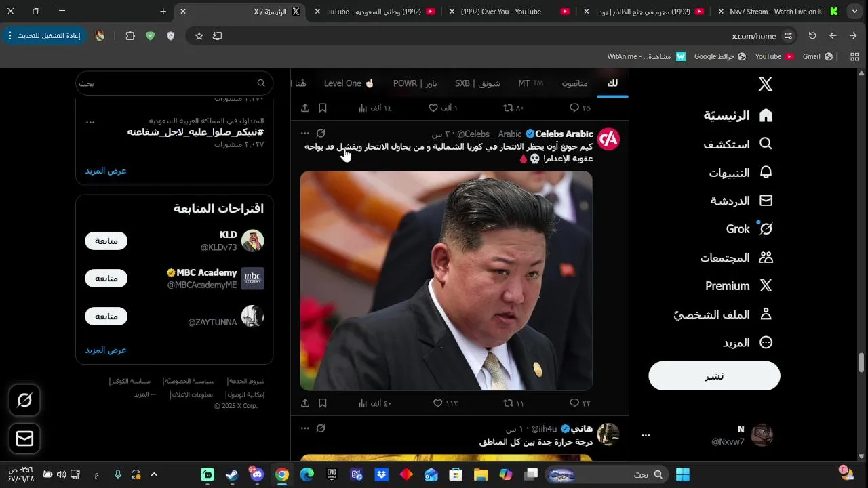The image size is (868, 488).
Task: Switch to the باور POWR tab
Action: tap(415, 83)
